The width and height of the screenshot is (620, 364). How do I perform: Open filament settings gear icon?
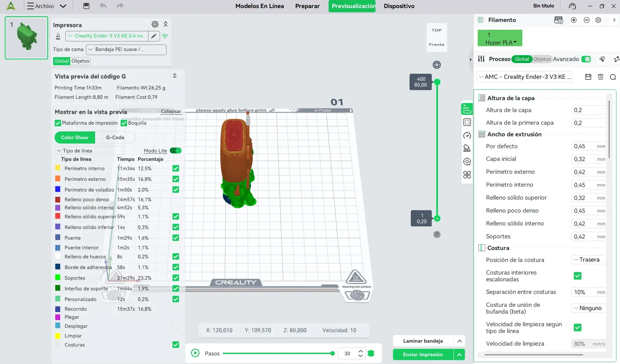tap(598, 20)
